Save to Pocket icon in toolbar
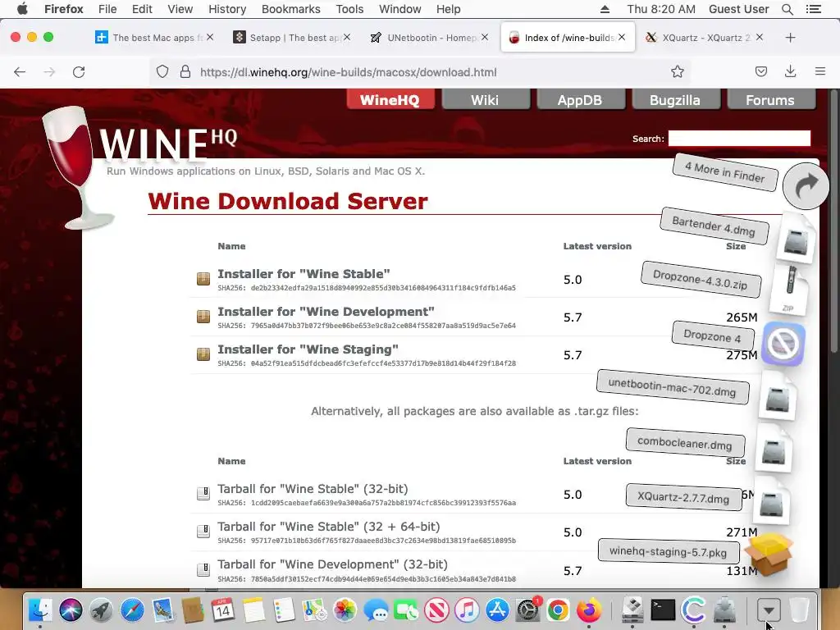The width and height of the screenshot is (840, 630). (x=760, y=72)
